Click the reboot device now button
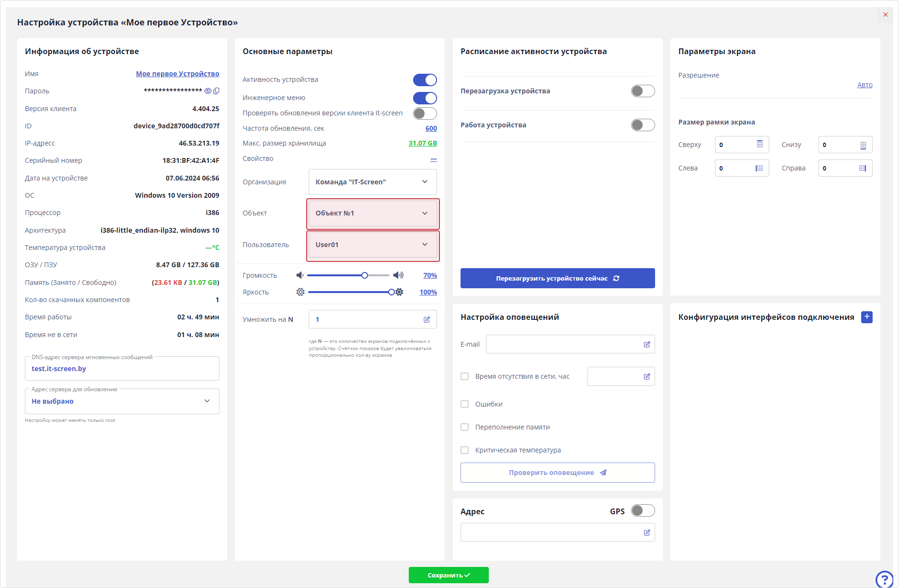 point(557,278)
